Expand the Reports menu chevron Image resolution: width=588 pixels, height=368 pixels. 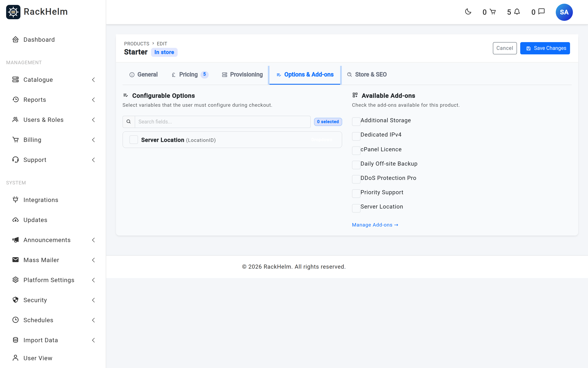pyautogui.click(x=94, y=100)
